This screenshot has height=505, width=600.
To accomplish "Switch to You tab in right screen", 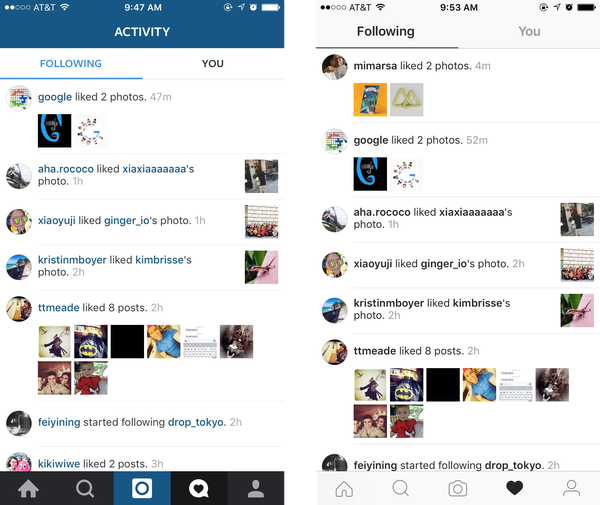I will [x=530, y=31].
